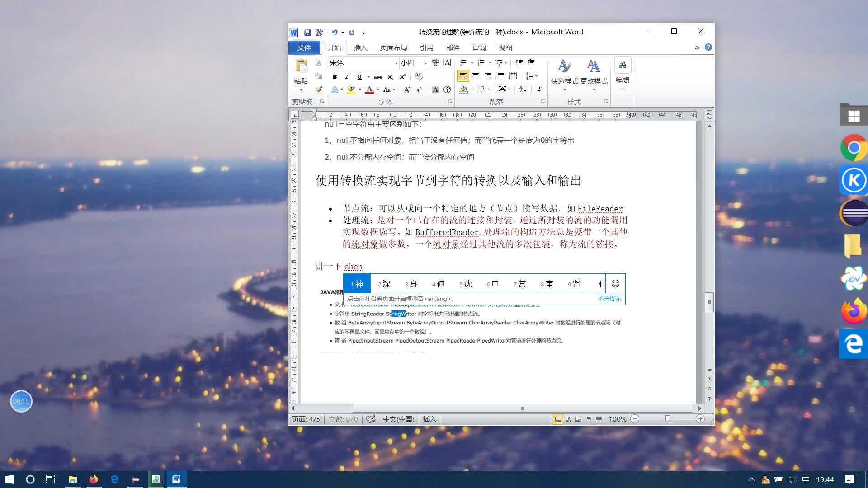Switch to the 引用 (References) tab
This screenshot has width=868, height=488.
click(x=426, y=47)
